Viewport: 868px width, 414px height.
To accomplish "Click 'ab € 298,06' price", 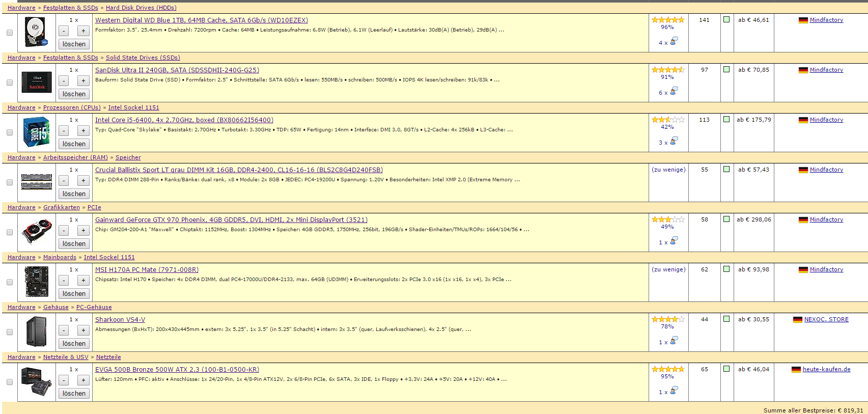I will [x=754, y=219].
